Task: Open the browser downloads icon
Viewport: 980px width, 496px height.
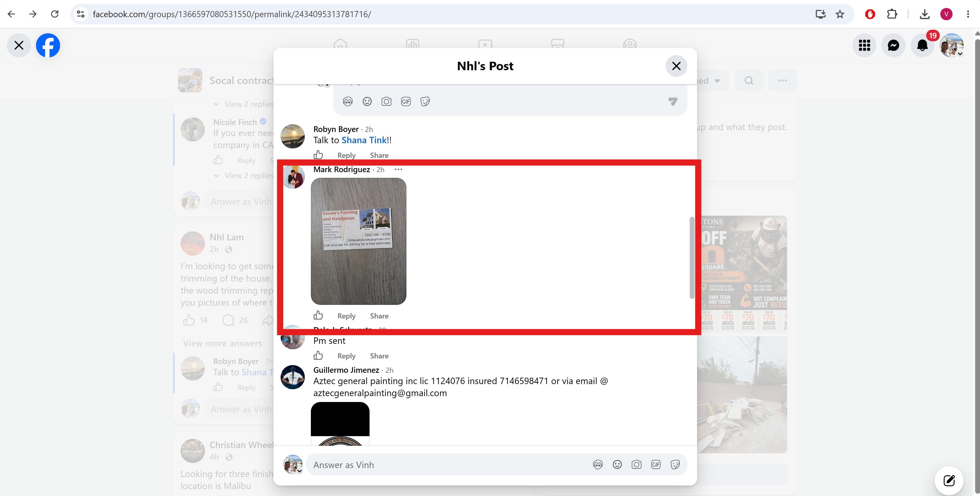Action: point(925,14)
